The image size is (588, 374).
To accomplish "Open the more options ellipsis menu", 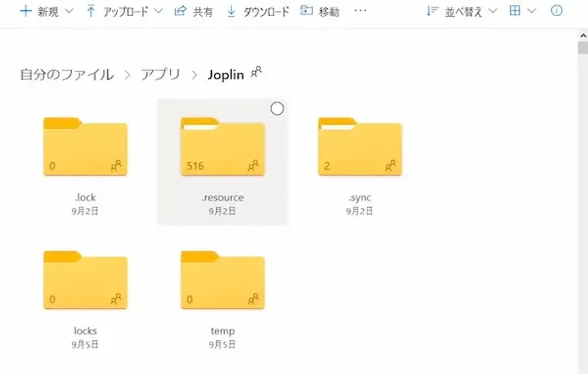I will [x=360, y=12].
